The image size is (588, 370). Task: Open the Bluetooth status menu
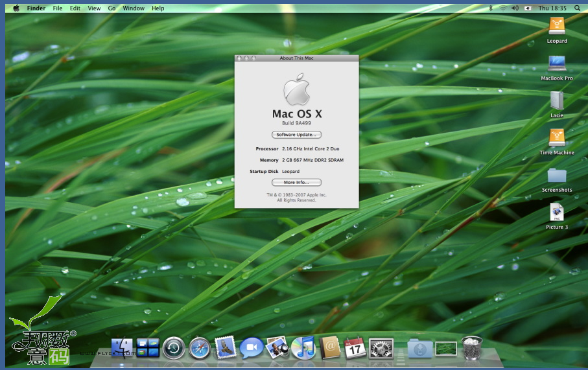490,8
